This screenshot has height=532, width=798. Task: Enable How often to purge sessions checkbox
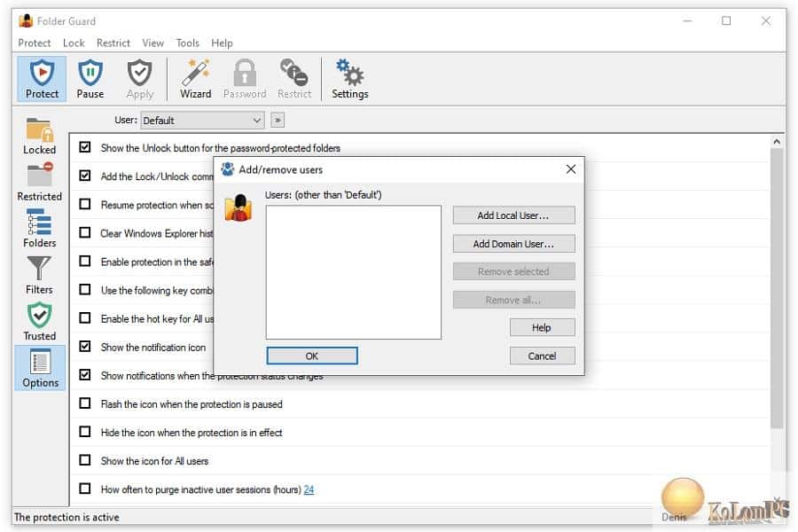point(85,489)
